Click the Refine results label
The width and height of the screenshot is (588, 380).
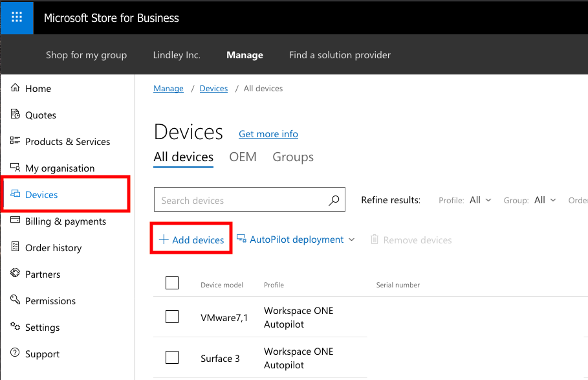point(391,200)
